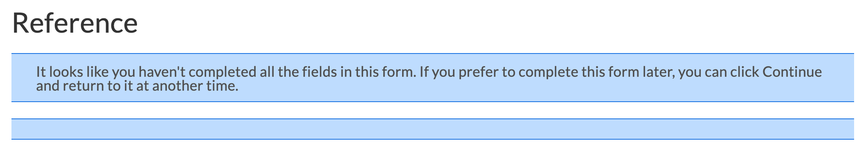Click the blank space right of Reference
The height and width of the screenshot is (156, 868).
pos(491,23)
